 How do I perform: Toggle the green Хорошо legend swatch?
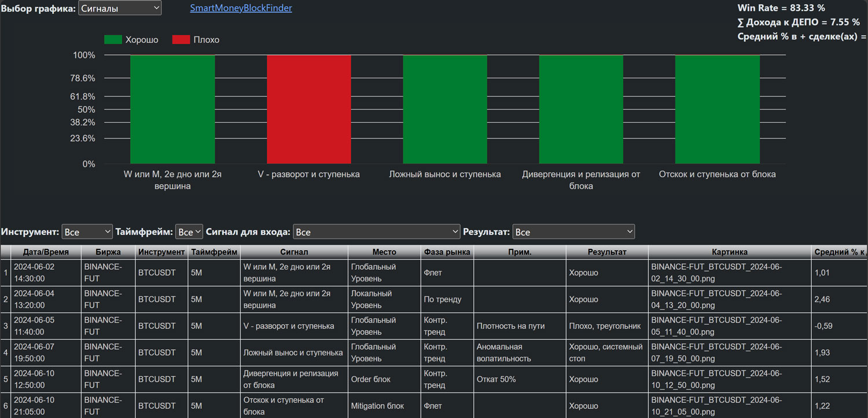113,39
